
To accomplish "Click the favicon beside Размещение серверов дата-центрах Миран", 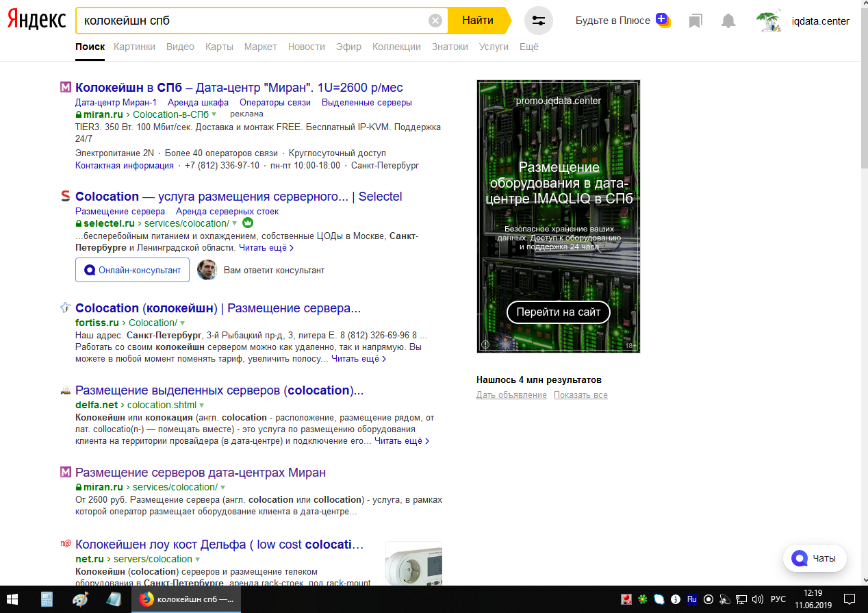I will tap(66, 473).
